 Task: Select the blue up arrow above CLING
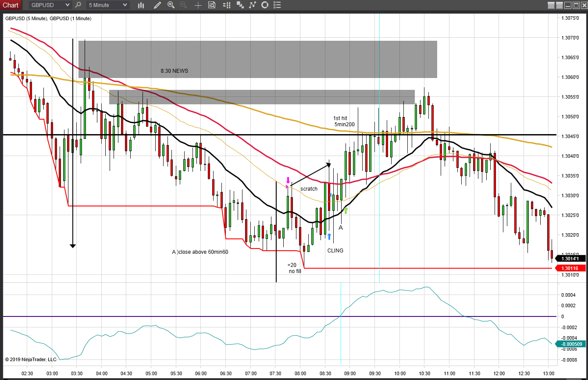[329, 236]
